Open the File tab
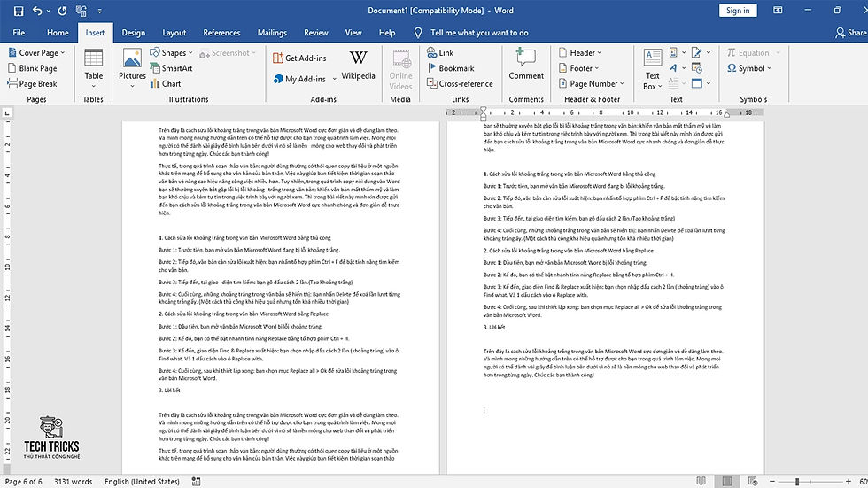Screen dimensions: 868x488 [x=19, y=33]
